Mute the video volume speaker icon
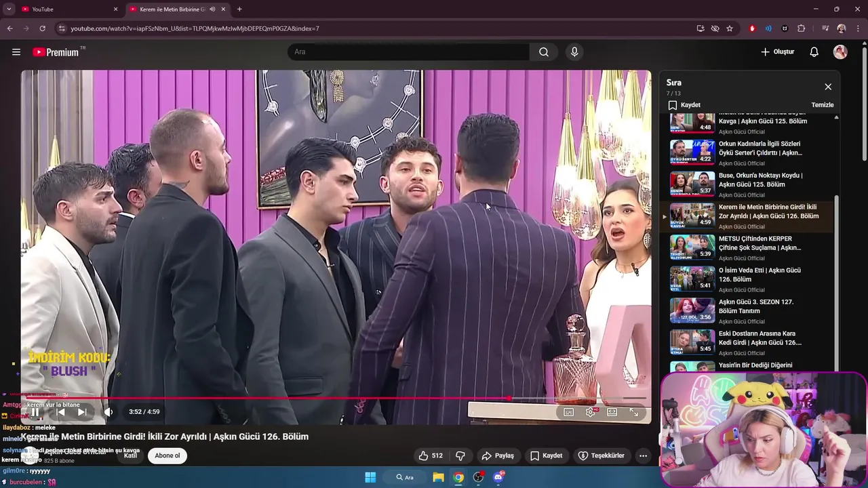The height and width of the screenshot is (488, 868). point(108,411)
